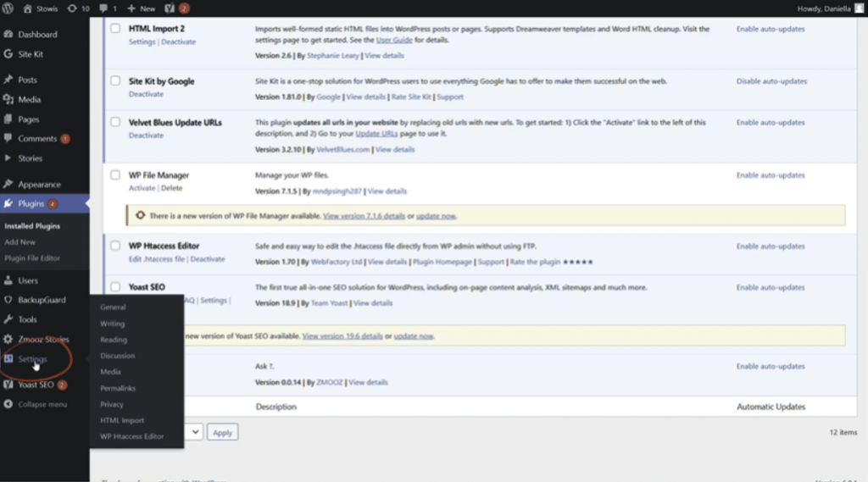Open Add New plugins submenu item
Image resolution: width=868 pixels, height=482 pixels.
20,242
